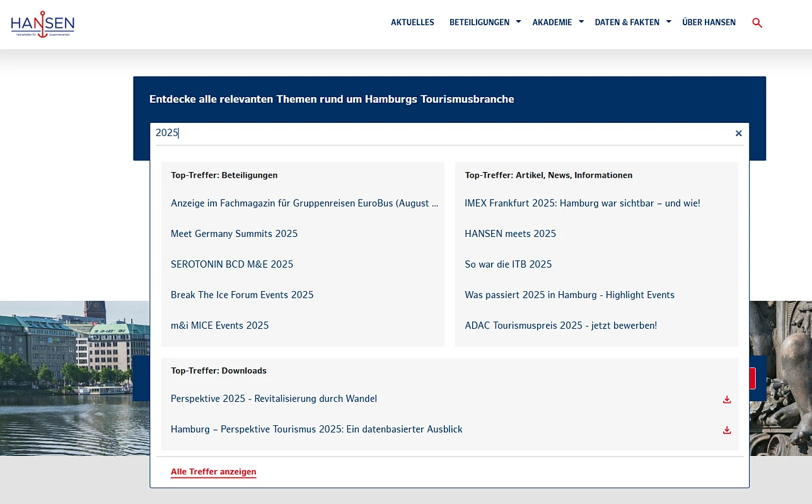Focus the search input containing 2025
Viewport: 812px width, 504px height.
[441, 133]
